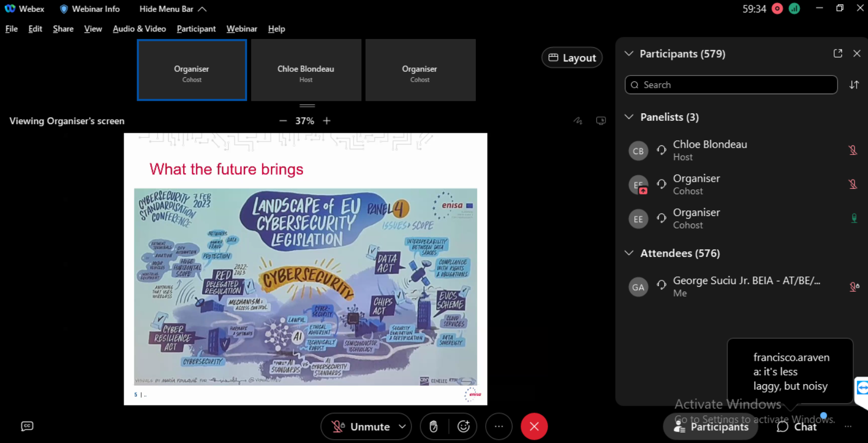This screenshot has height=443, width=868.
Task: Open the Webinar menu
Action: [x=242, y=29]
